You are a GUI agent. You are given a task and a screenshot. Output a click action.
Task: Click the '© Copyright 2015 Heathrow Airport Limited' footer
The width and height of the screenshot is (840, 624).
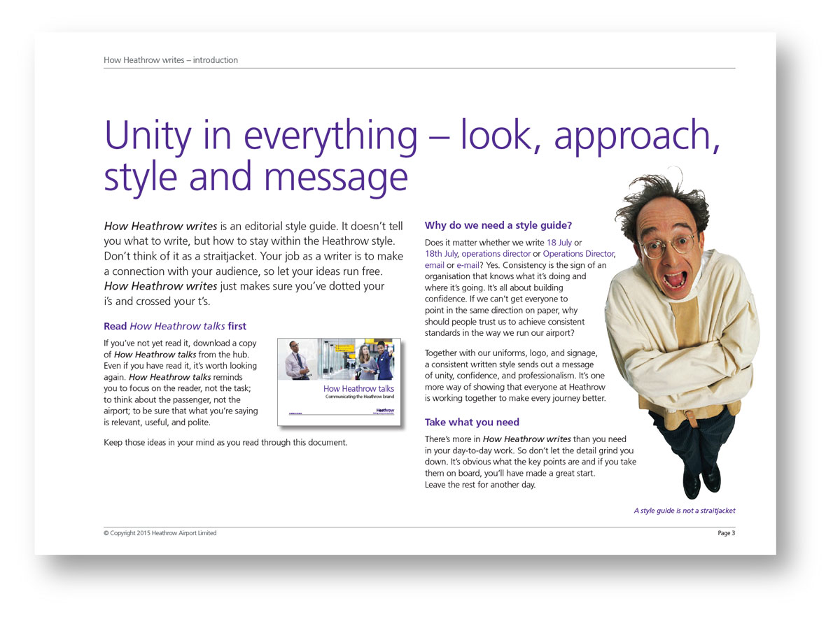click(x=160, y=533)
